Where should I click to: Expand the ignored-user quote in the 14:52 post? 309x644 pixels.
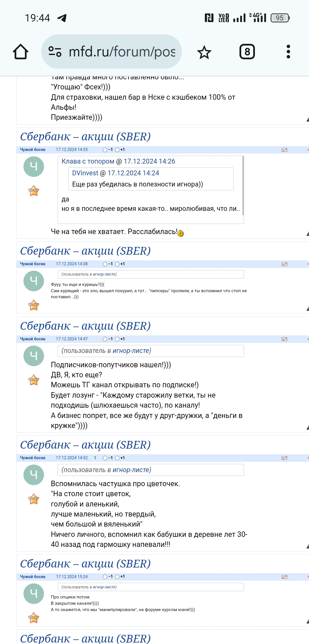(x=150, y=470)
